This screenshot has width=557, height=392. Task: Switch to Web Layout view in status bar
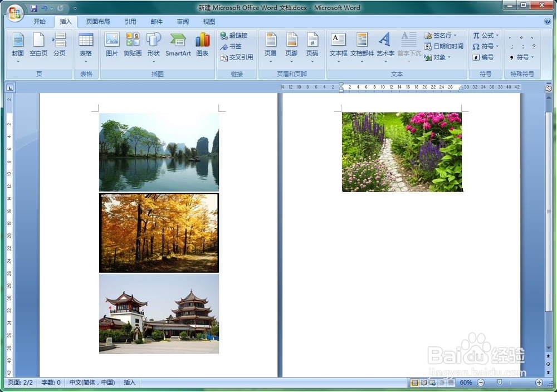tap(432, 383)
